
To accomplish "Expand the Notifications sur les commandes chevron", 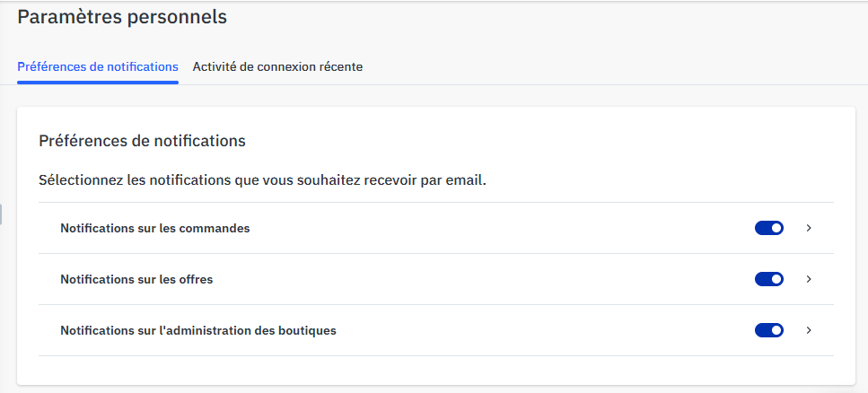I will coord(809,228).
